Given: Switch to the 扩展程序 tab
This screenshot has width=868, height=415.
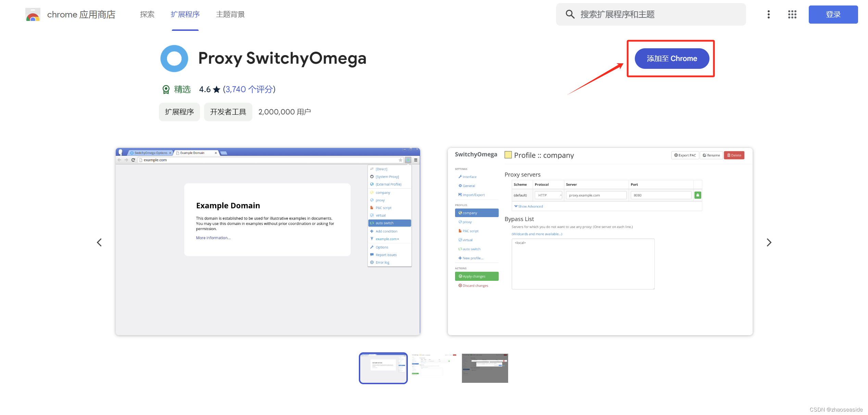Looking at the screenshot, I should [x=185, y=14].
